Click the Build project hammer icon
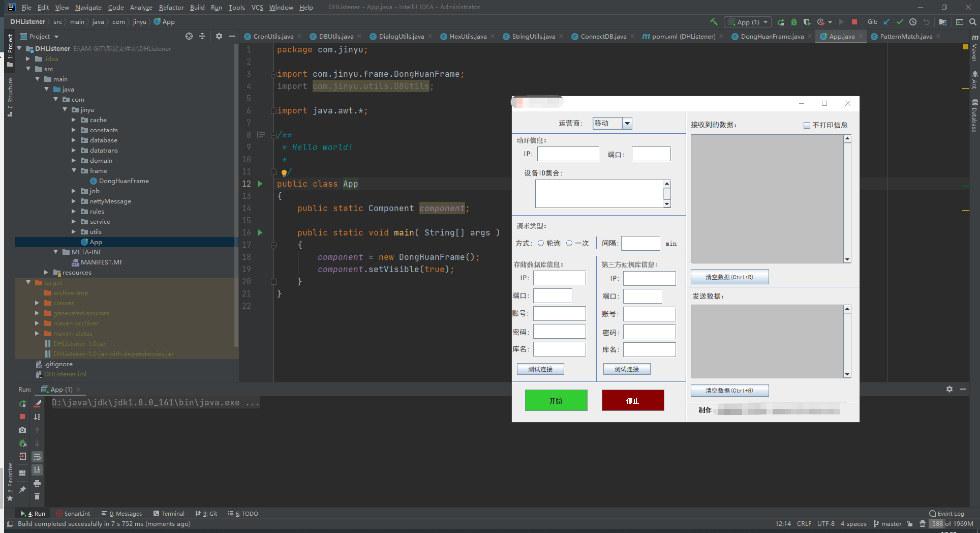 [714, 22]
